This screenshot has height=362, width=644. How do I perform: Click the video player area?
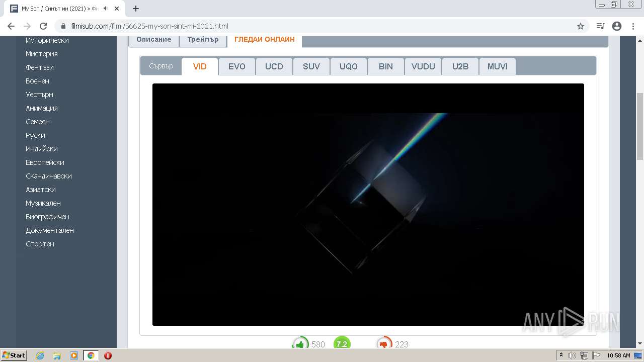pos(368,205)
